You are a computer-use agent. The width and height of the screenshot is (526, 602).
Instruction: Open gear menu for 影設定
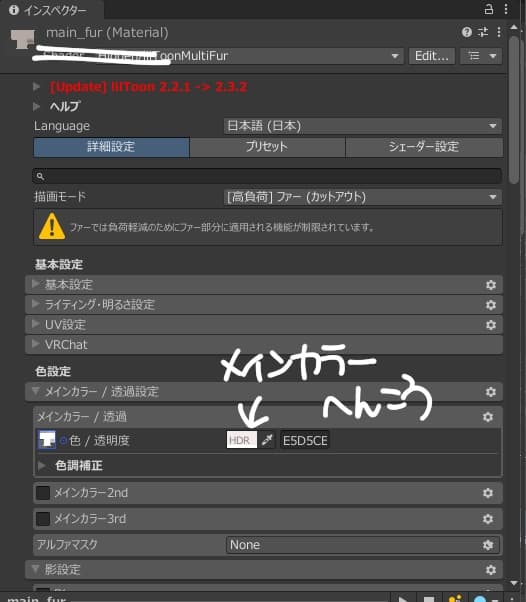tap(491, 570)
